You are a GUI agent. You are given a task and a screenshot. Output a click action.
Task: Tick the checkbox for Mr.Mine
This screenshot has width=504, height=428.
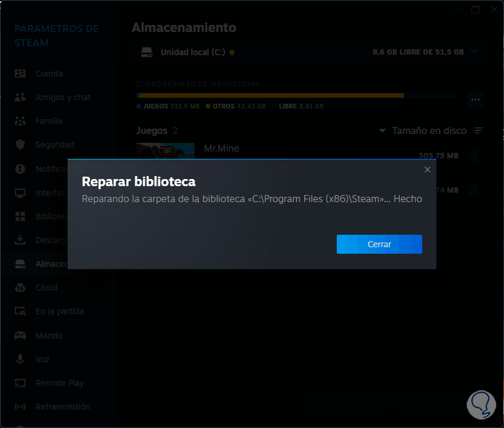(474, 155)
